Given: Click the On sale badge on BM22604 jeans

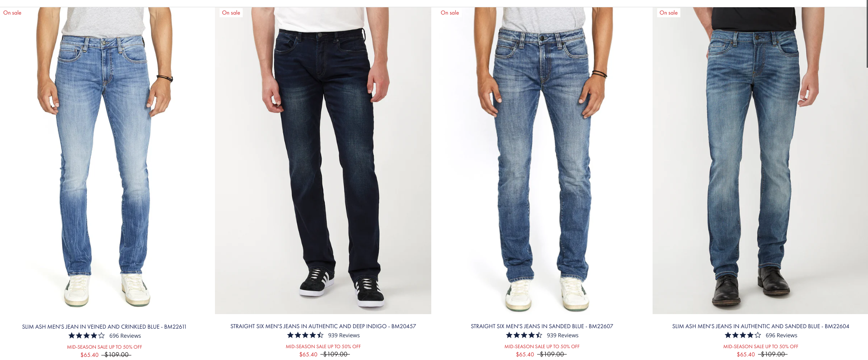Looking at the screenshot, I should coord(668,13).
